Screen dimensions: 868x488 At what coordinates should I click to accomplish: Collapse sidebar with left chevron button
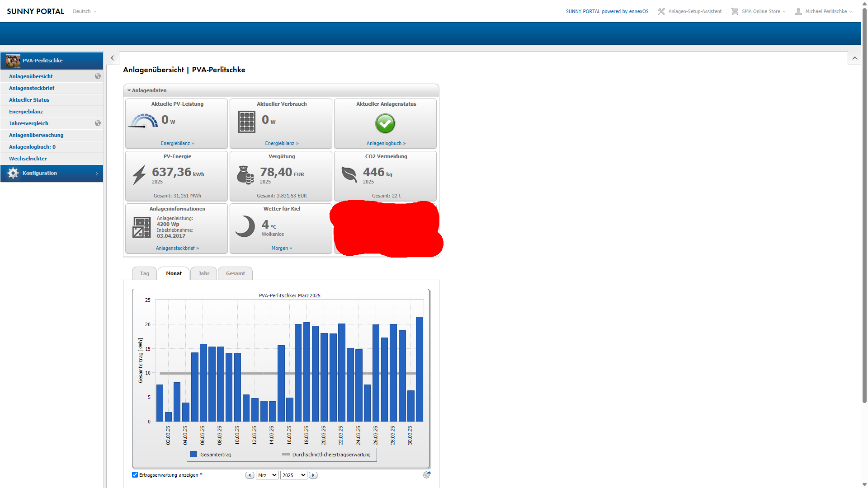(x=113, y=58)
